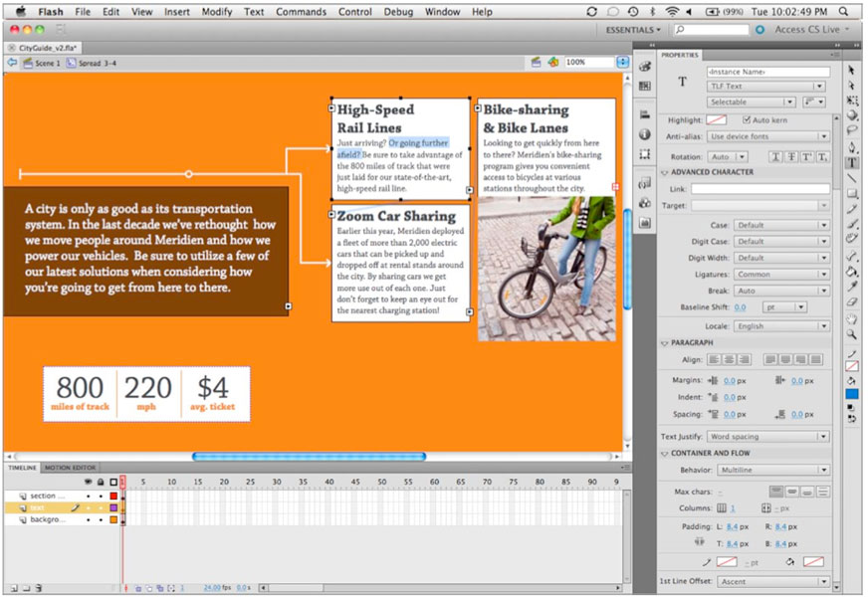This screenshot has height=598, width=868.
Task: Select the Zoom magnifier tool
Action: click(851, 334)
